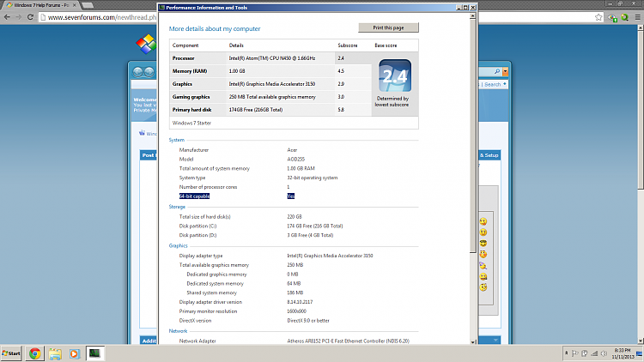
Task: Click the Subscore column header
Action: coord(348,45)
